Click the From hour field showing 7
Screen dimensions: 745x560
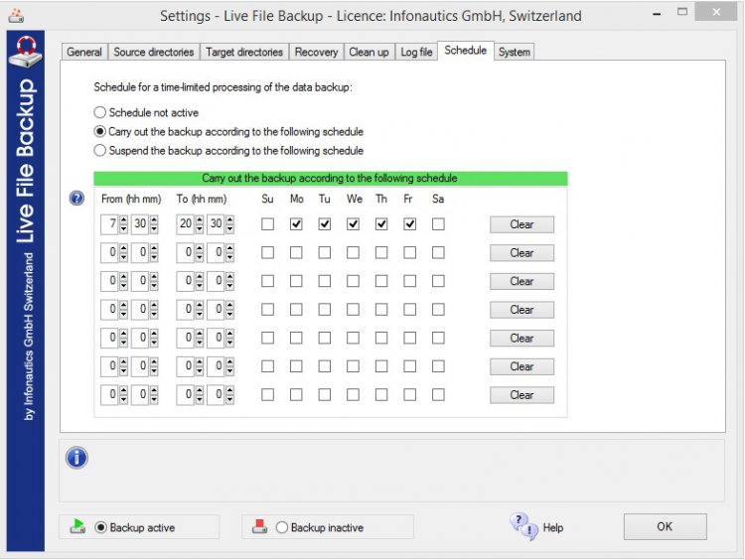pos(110,224)
